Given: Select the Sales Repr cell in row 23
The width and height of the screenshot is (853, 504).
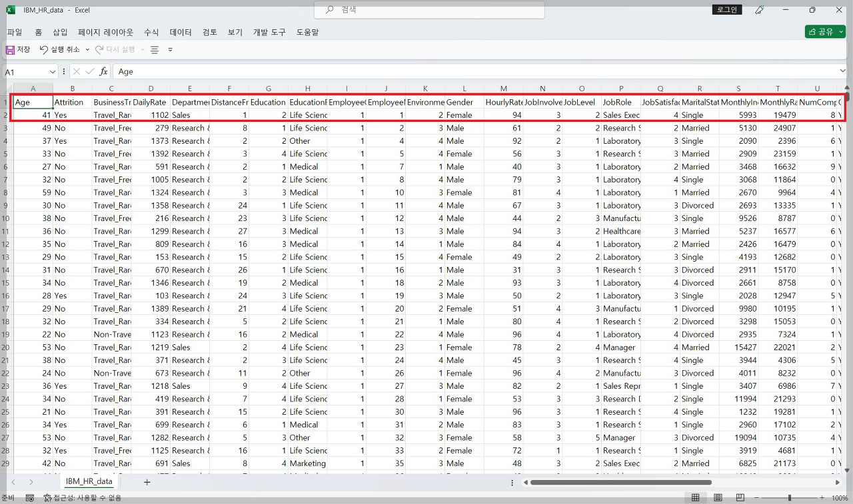Looking at the screenshot, I should click(620, 386).
